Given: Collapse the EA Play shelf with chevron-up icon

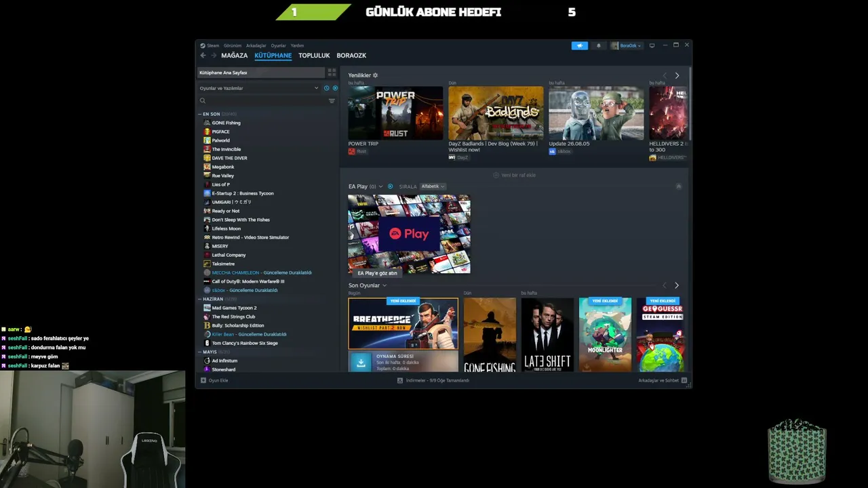Looking at the screenshot, I should click(x=679, y=186).
